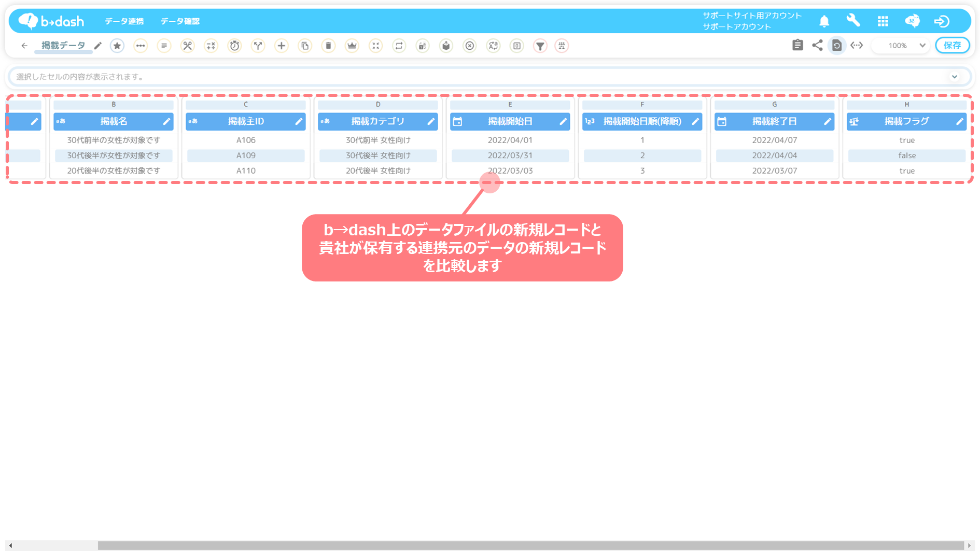Click the branch split icon

(x=258, y=46)
